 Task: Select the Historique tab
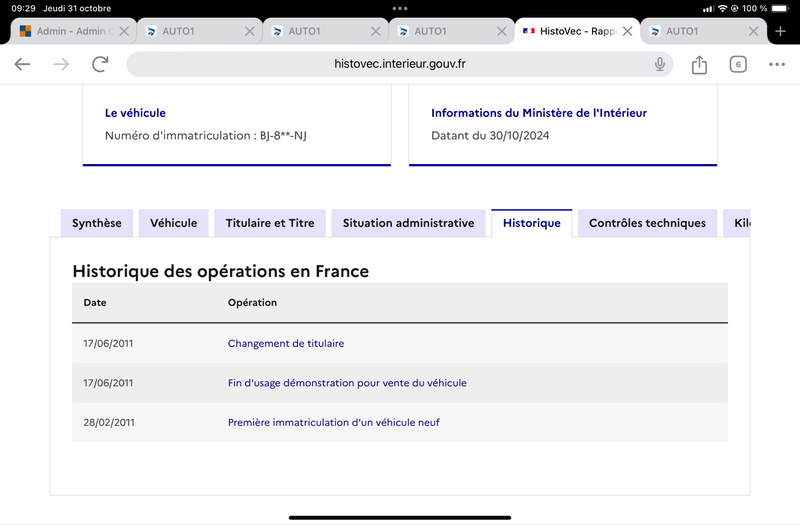click(532, 223)
